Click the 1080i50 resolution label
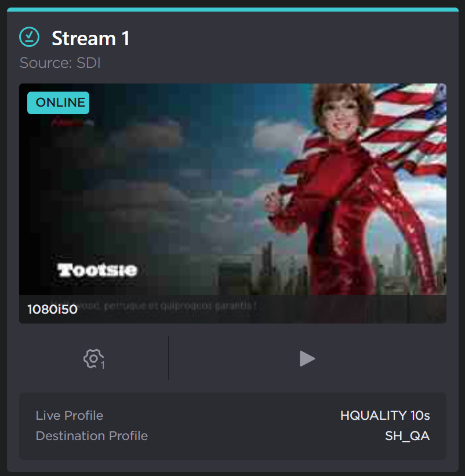This screenshot has width=465, height=476. click(x=53, y=310)
